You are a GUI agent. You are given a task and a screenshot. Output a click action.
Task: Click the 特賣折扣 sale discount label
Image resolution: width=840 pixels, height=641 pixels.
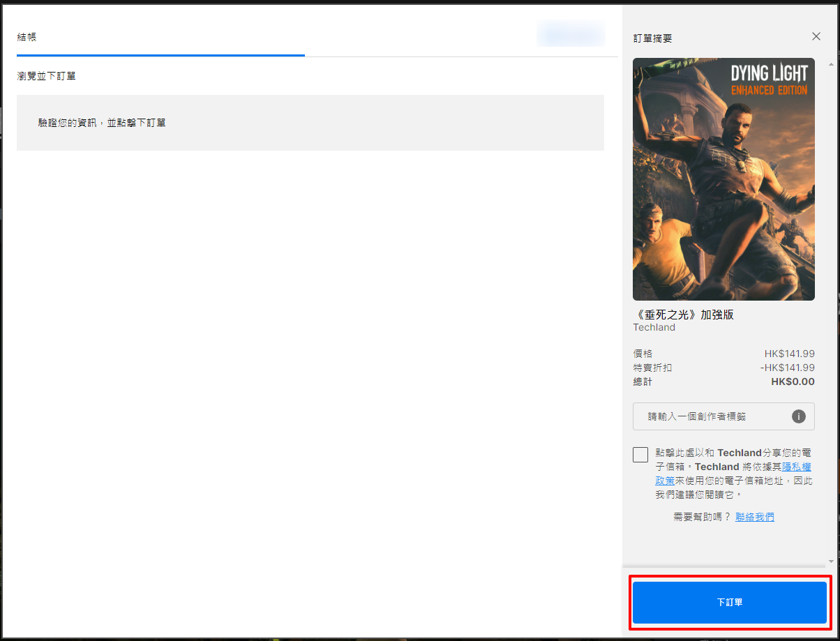coord(652,368)
